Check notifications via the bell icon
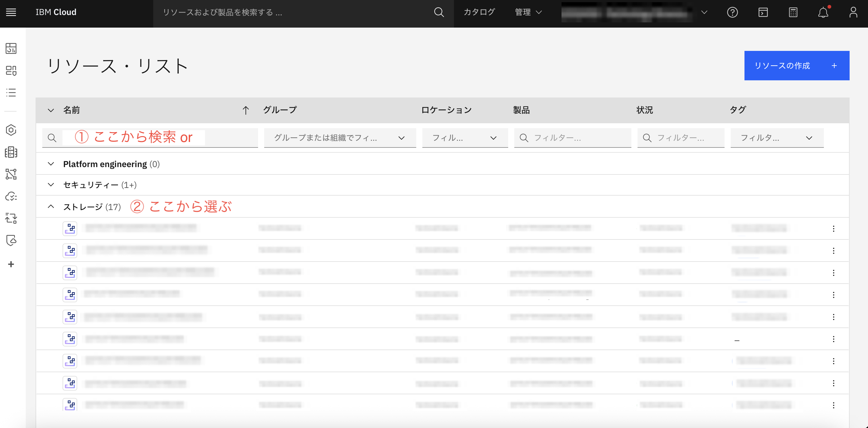Image resolution: width=868 pixels, height=428 pixels. [x=823, y=13]
